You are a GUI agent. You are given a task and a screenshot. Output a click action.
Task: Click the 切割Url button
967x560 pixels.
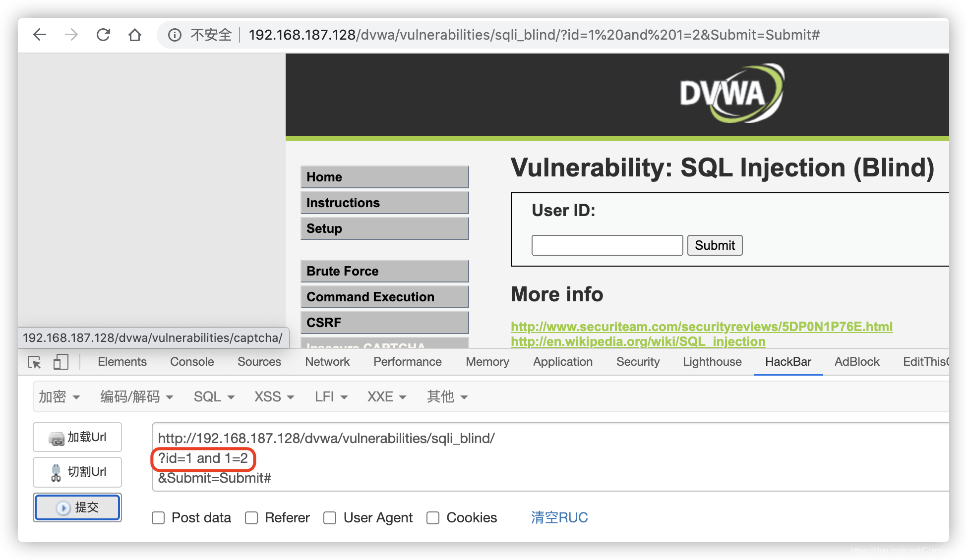point(77,472)
